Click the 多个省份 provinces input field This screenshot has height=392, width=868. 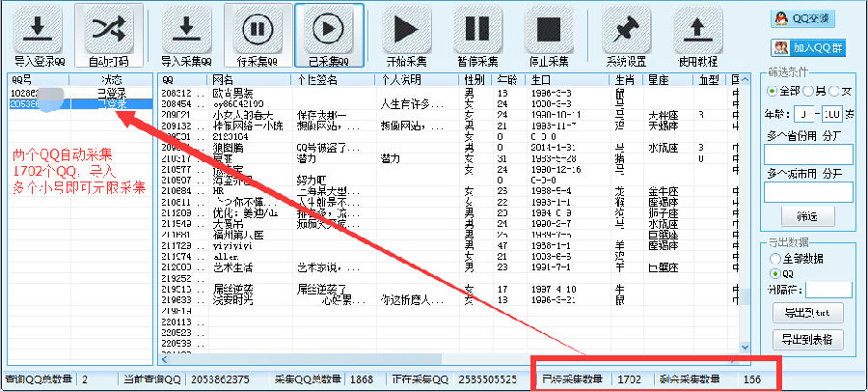pyautogui.click(x=808, y=154)
